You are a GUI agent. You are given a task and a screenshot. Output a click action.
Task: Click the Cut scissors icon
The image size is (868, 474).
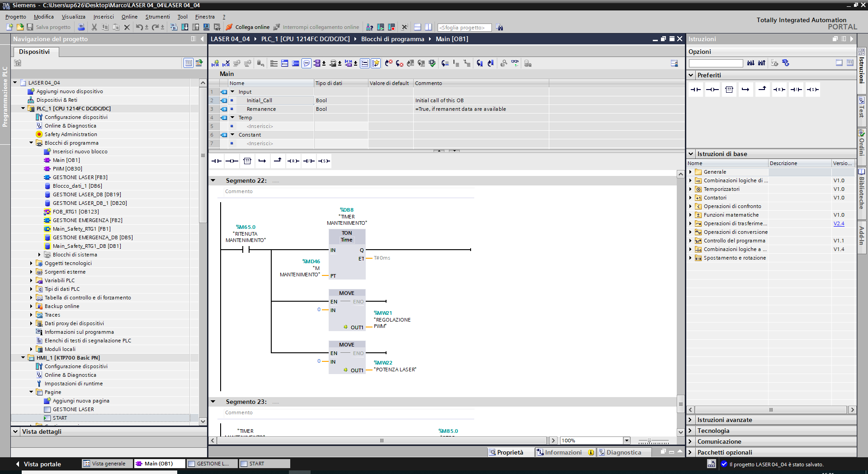(94, 27)
